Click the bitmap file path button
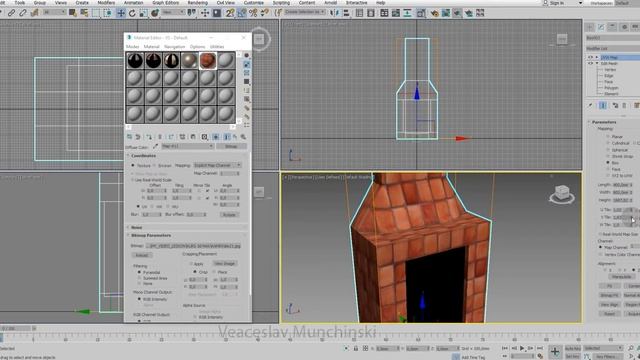 pyautogui.click(x=193, y=246)
